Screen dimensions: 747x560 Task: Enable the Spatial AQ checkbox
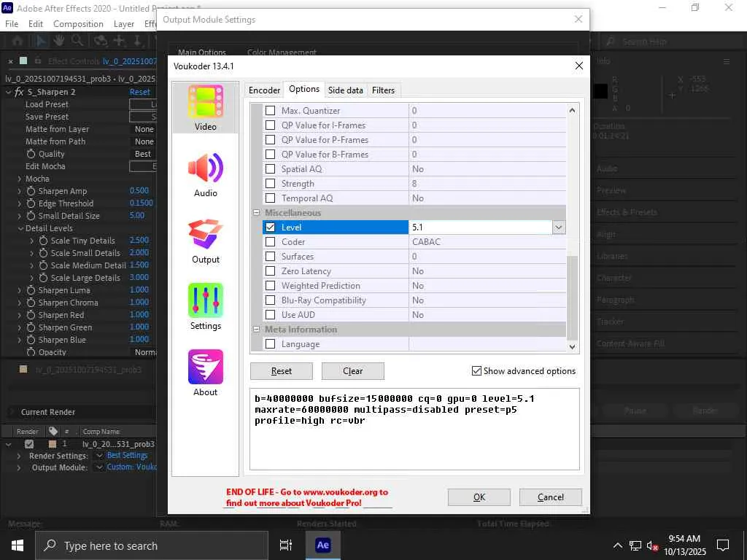pyautogui.click(x=270, y=169)
